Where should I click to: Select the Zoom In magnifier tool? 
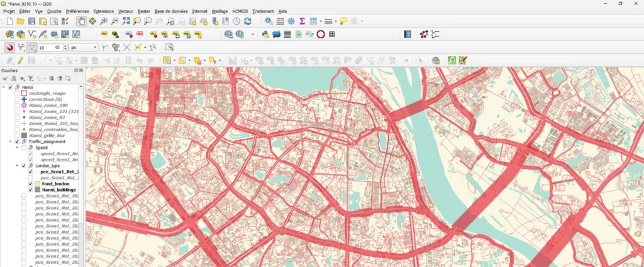[x=104, y=21]
